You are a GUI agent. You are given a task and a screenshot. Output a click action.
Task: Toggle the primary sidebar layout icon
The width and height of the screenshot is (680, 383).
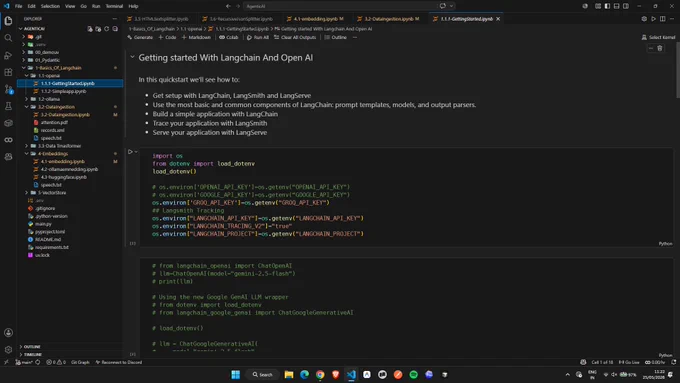pyautogui.click(x=607, y=6)
